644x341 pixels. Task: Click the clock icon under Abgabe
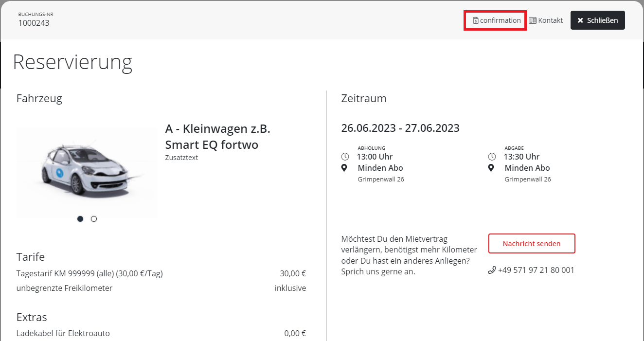click(x=492, y=157)
